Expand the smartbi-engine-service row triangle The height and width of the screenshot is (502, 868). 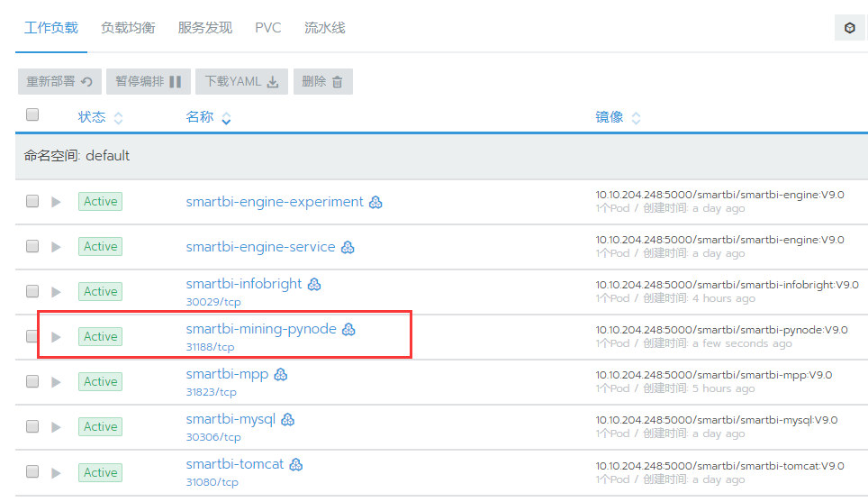coord(56,247)
